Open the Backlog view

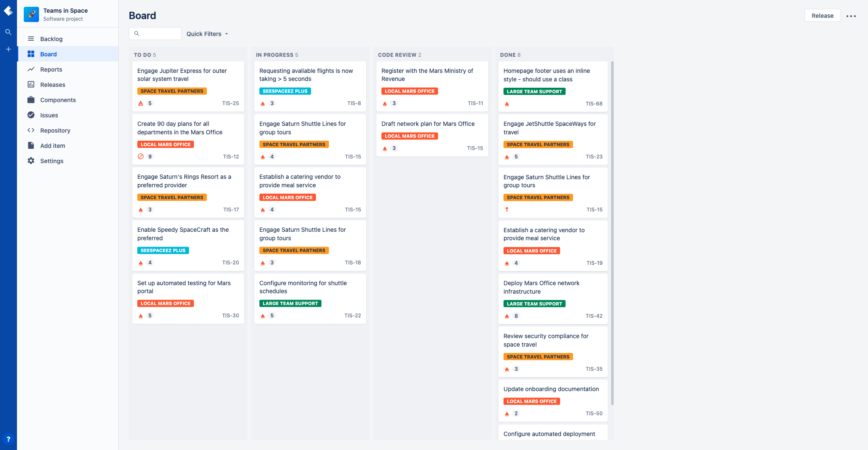(x=51, y=39)
